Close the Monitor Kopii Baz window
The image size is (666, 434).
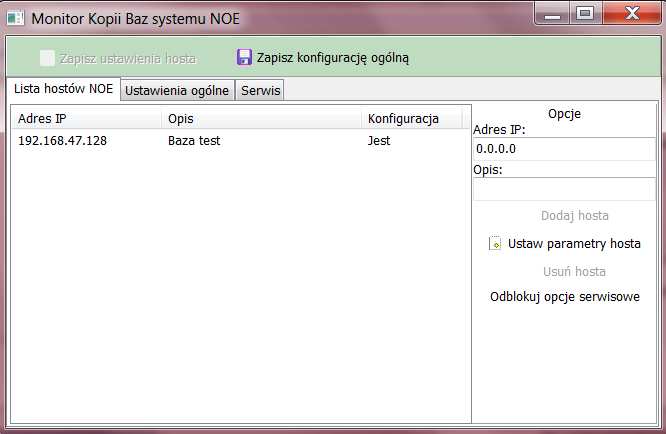click(632, 14)
